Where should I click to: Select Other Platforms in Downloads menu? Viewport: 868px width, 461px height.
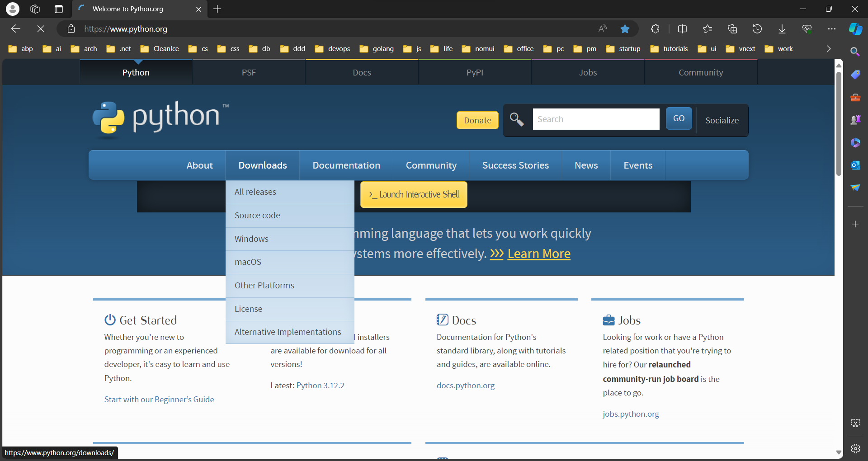(x=290, y=286)
